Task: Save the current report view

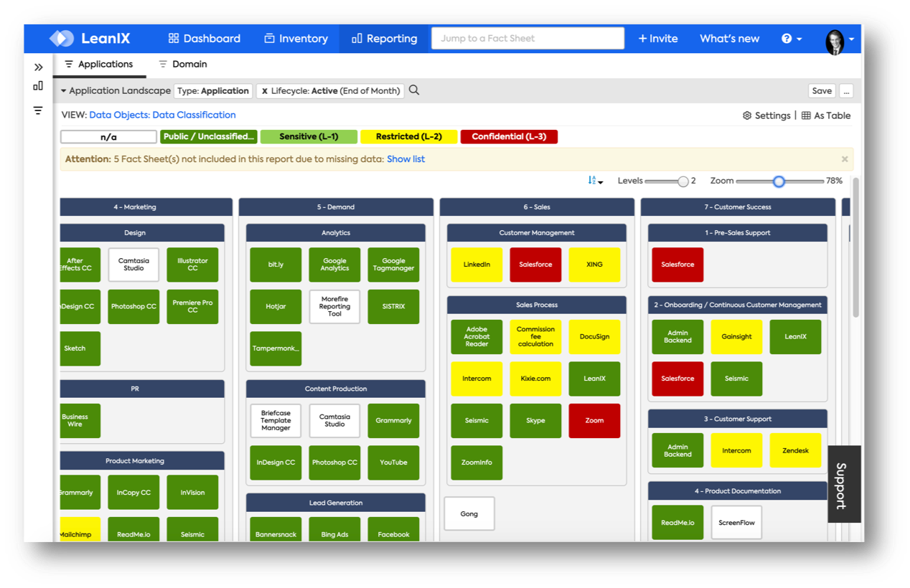Action: point(821,90)
